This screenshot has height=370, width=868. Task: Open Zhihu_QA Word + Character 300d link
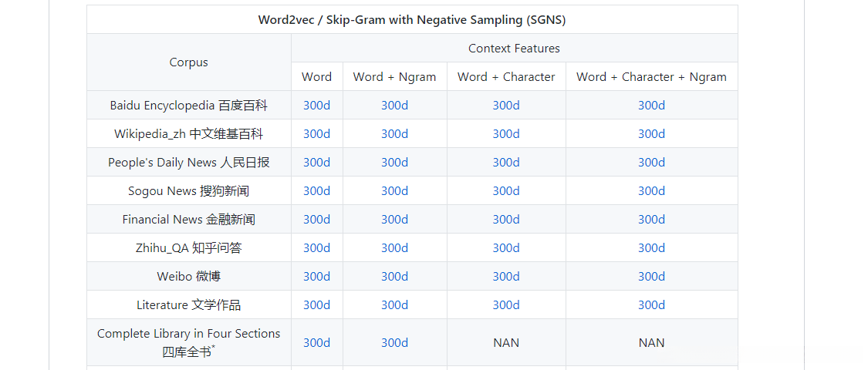click(x=506, y=247)
